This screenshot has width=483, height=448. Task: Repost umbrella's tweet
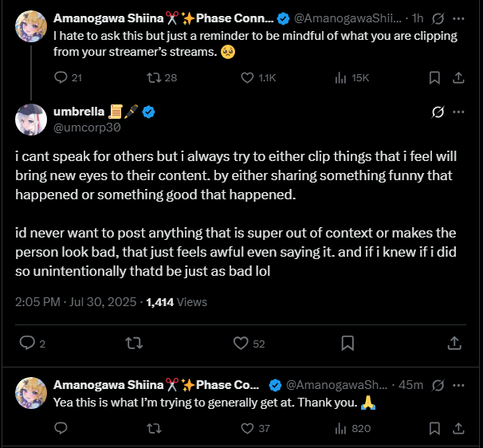tap(134, 343)
